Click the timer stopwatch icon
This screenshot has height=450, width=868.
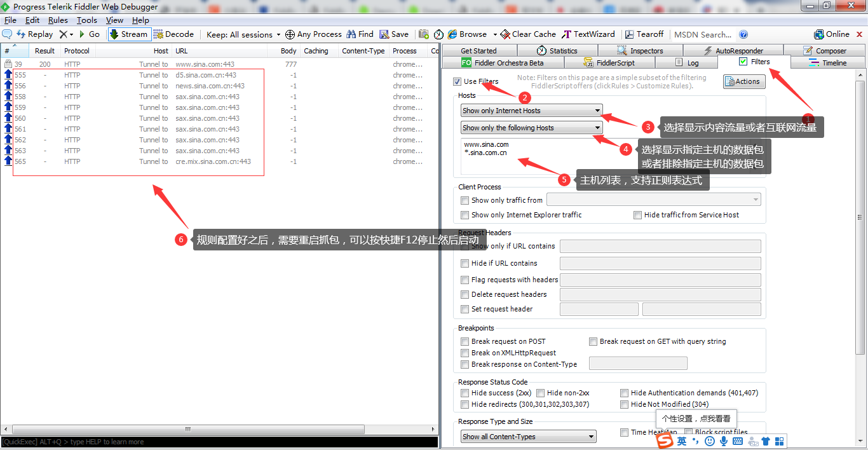point(439,34)
